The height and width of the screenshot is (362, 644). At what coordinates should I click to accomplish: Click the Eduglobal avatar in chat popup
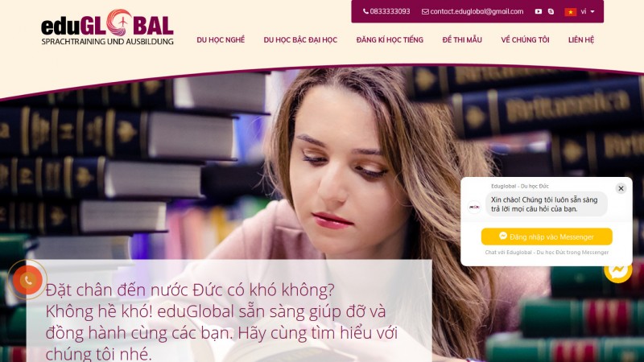pos(474,207)
